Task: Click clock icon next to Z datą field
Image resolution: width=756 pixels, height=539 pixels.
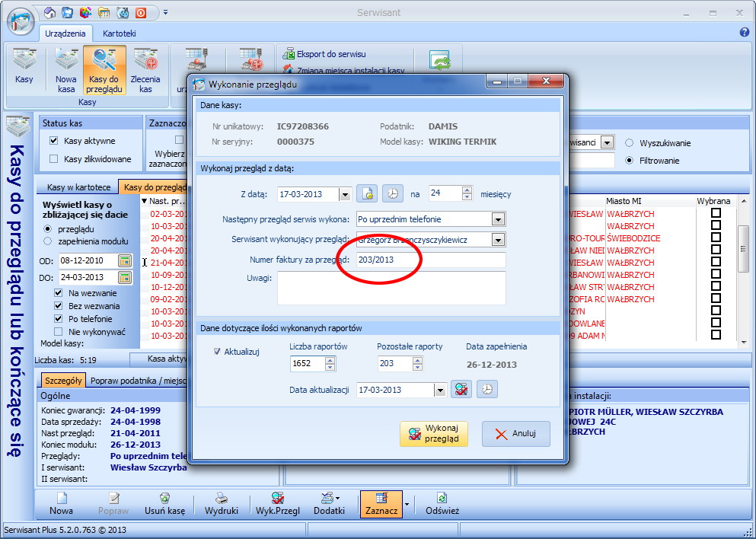Action: point(393,194)
